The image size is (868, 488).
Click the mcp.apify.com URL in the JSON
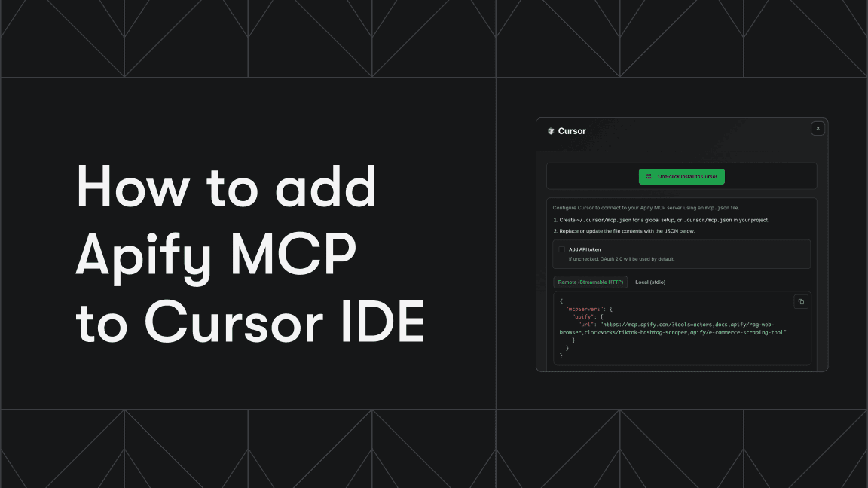click(685, 325)
